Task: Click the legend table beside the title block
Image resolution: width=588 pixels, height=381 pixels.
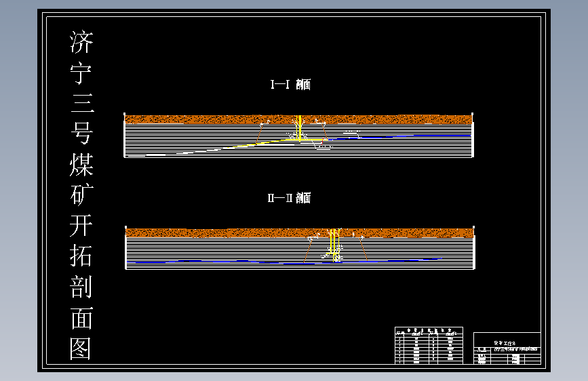Action: 429,345
